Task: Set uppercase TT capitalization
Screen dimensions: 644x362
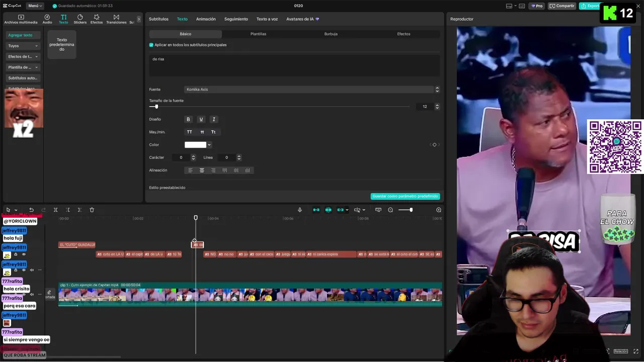Action: tap(189, 132)
